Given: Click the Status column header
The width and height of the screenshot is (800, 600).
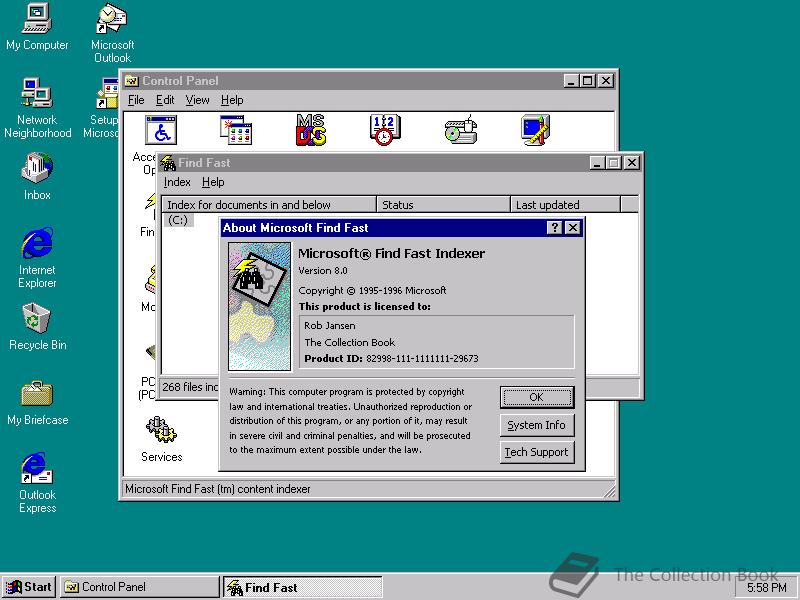Looking at the screenshot, I should pyautogui.click(x=443, y=205).
